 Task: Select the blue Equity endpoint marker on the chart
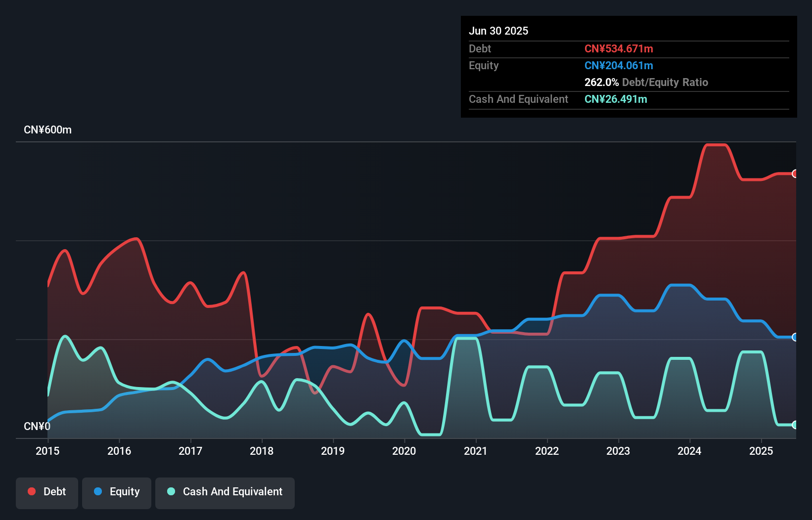tap(795, 337)
